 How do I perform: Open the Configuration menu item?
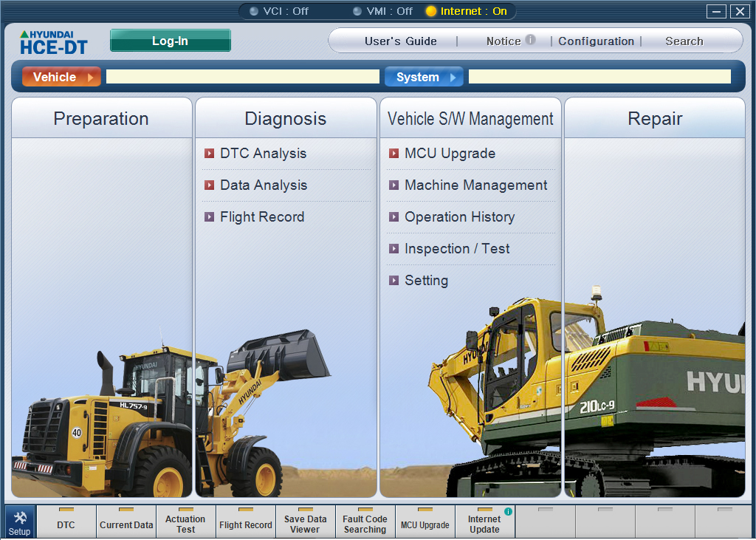596,41
